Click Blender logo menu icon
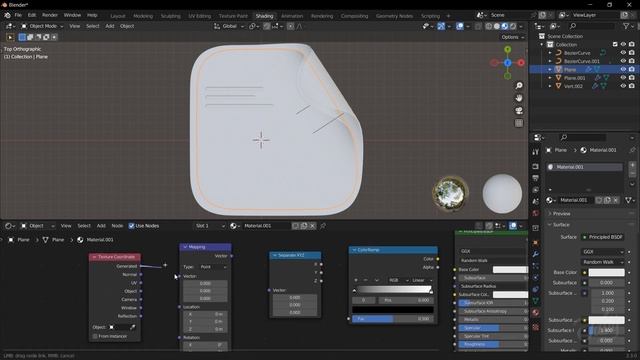This screenshot has height=360, width=640. (x=7, y=15)
